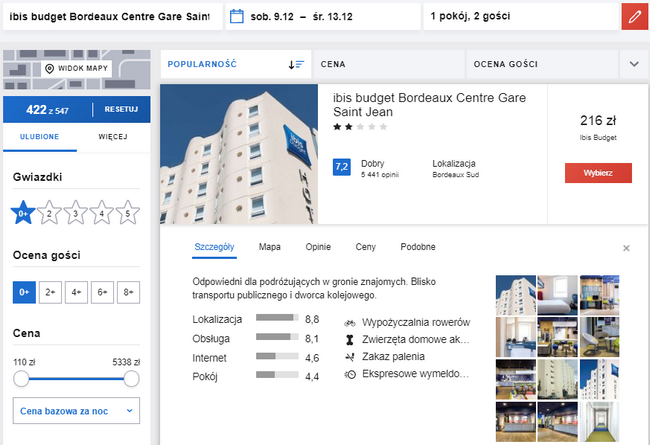The image size is (650, 445).
Task: Click the maximum price slider handle
Action: (x=131, y=379)
